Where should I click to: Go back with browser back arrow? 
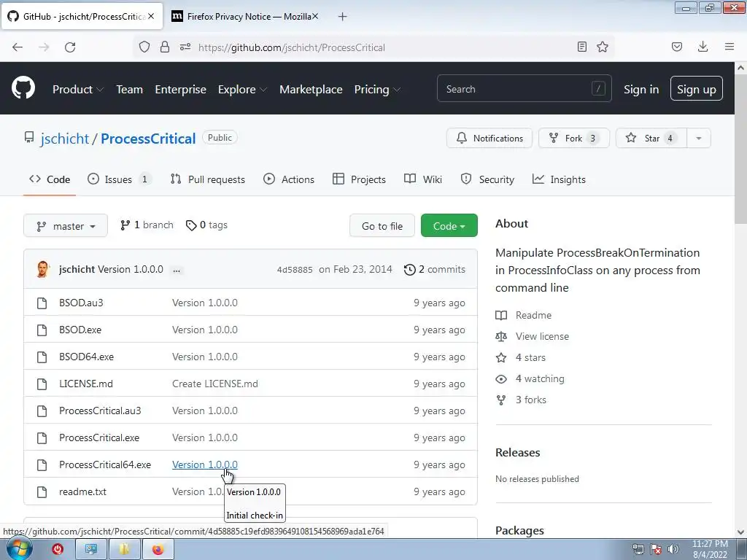coord(18,47)
